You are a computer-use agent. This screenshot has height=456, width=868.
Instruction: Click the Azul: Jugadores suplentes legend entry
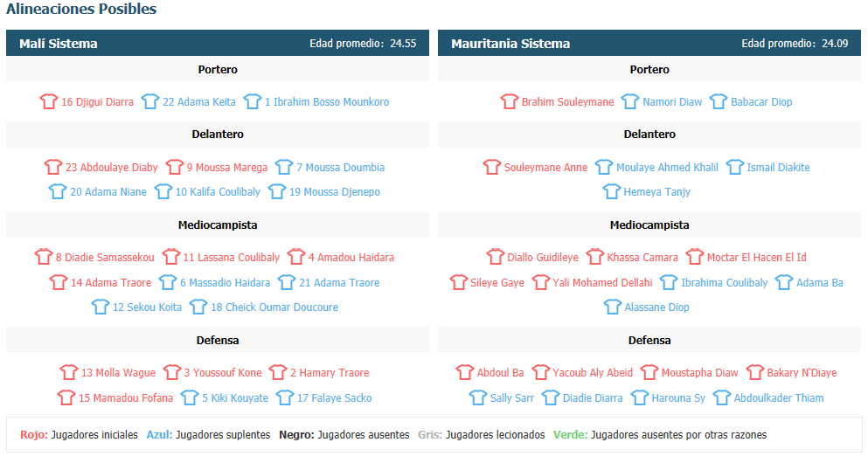(x=208, y=434)
